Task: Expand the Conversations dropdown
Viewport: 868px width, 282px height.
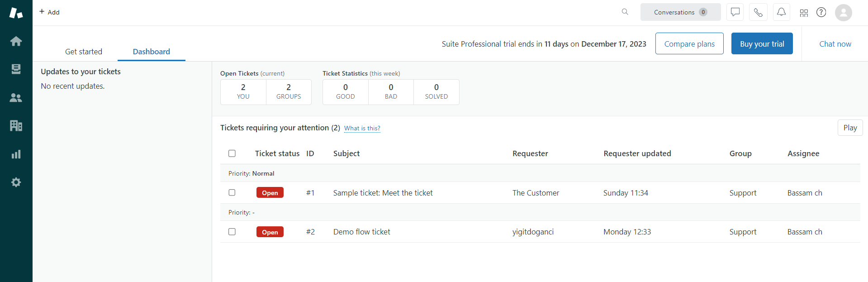Action: pyautogui.click(x=680, y=12)
